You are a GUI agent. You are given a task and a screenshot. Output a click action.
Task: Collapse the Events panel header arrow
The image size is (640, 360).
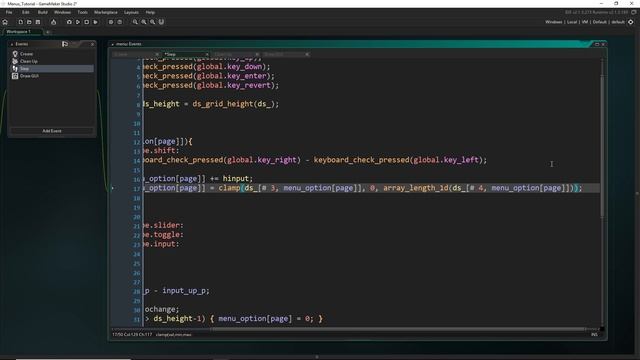12,44
